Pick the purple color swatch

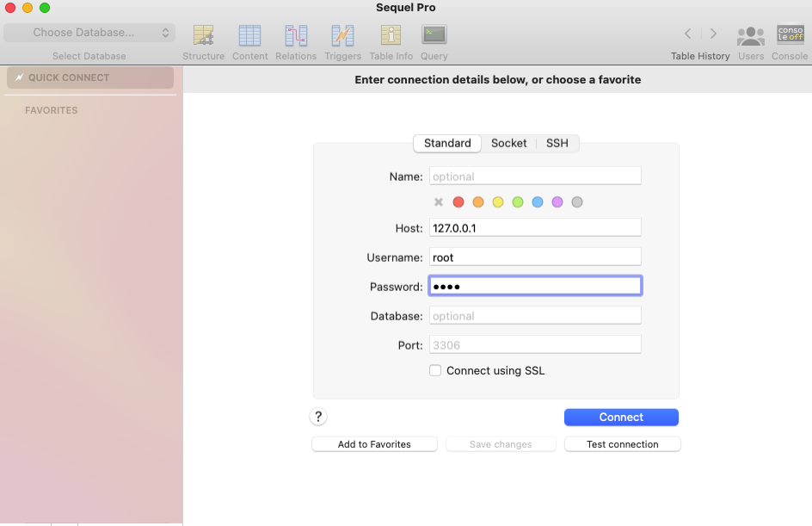click(x=557, y=202)
